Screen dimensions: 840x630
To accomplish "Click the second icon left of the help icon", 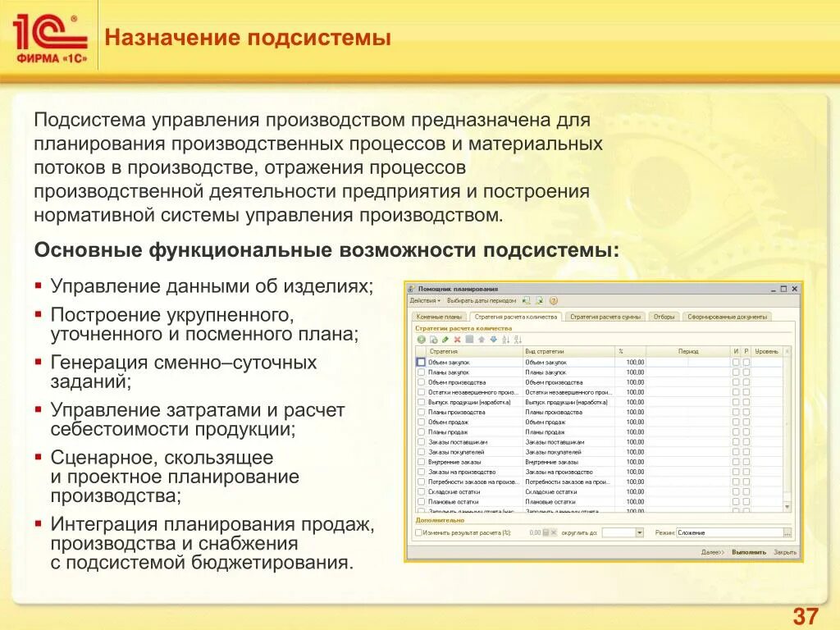I will pos(527,301).
